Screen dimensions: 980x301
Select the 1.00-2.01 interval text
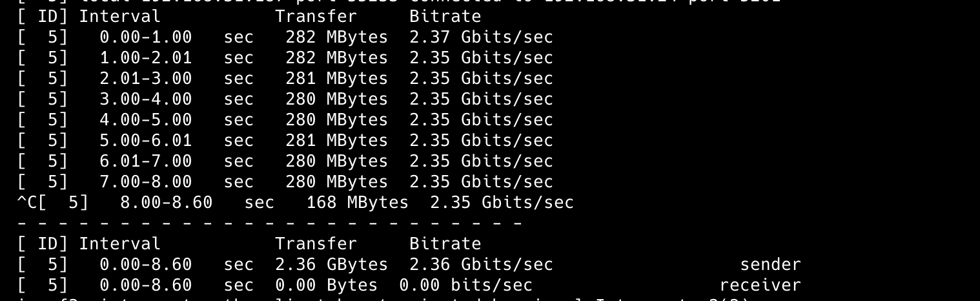(x=145, y=58)
